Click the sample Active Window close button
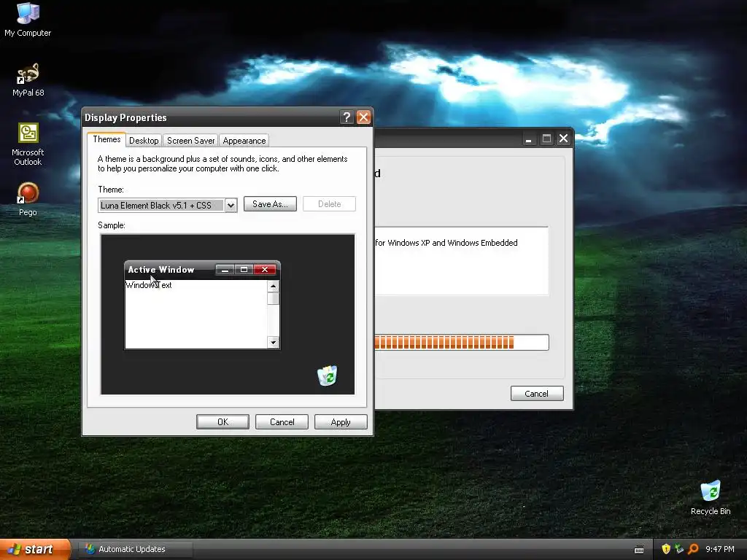Viewport: 747px width, 560px height. coord(264,270)
